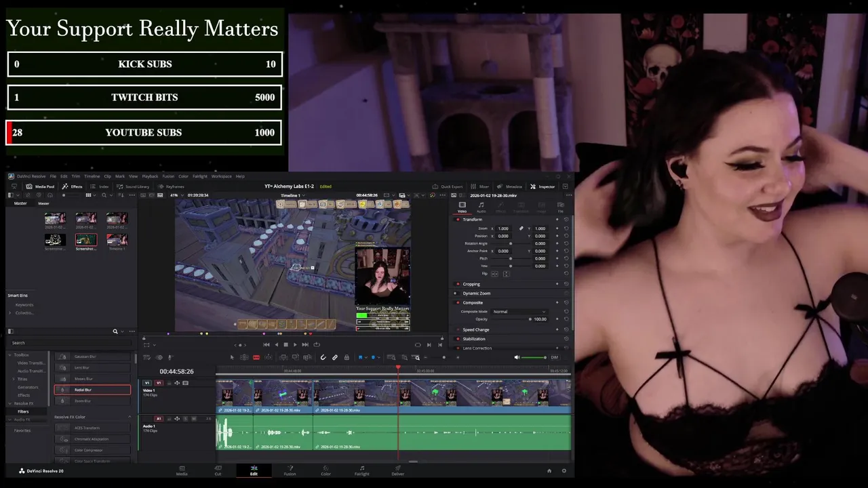This screenshot has height=488, width=868.
Task: Jump to last frame button
Action: coord(305,344)
